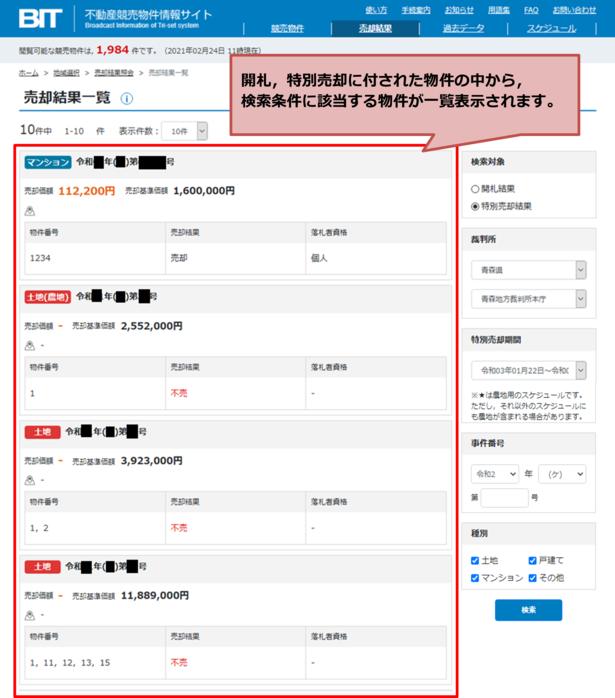Select the 特別売却結果 radio button
Image resolution: width=615 pixels, height=698 pixels.
pos(475,206)
